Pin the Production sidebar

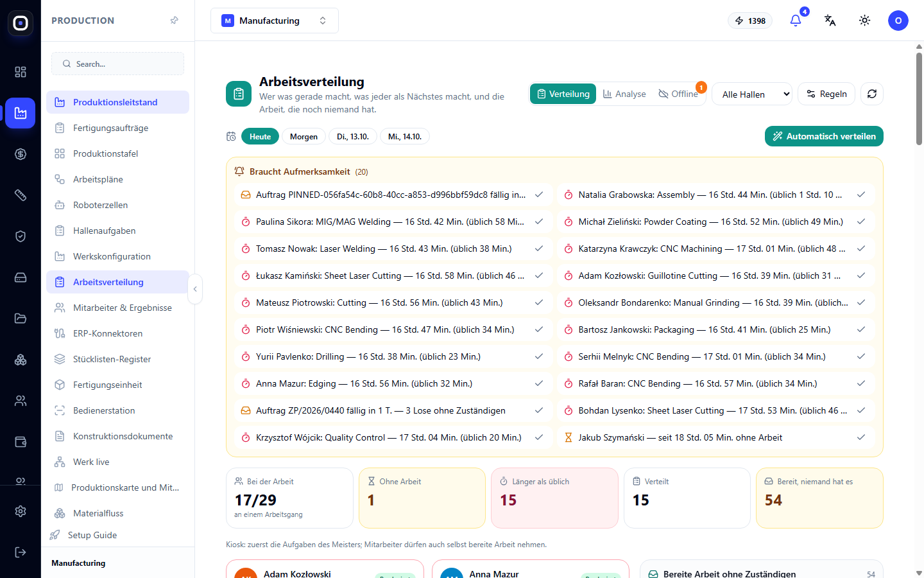pos(174,21)
